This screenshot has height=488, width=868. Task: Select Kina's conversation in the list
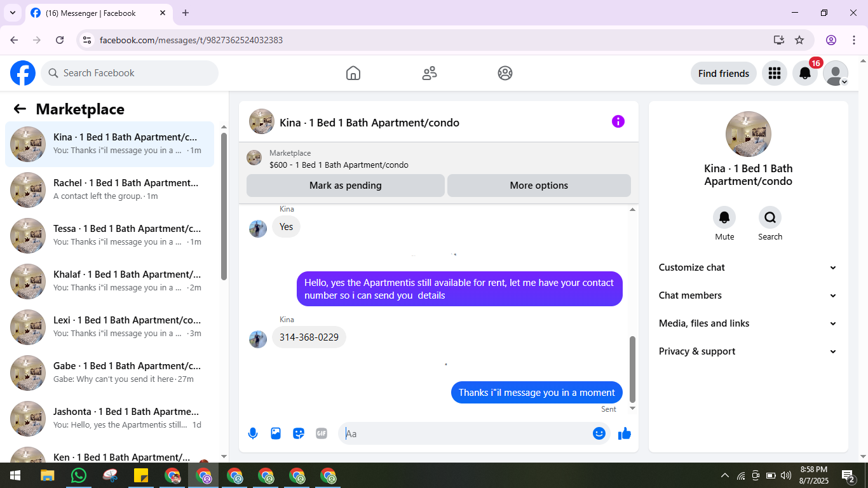tap(109, 144)
